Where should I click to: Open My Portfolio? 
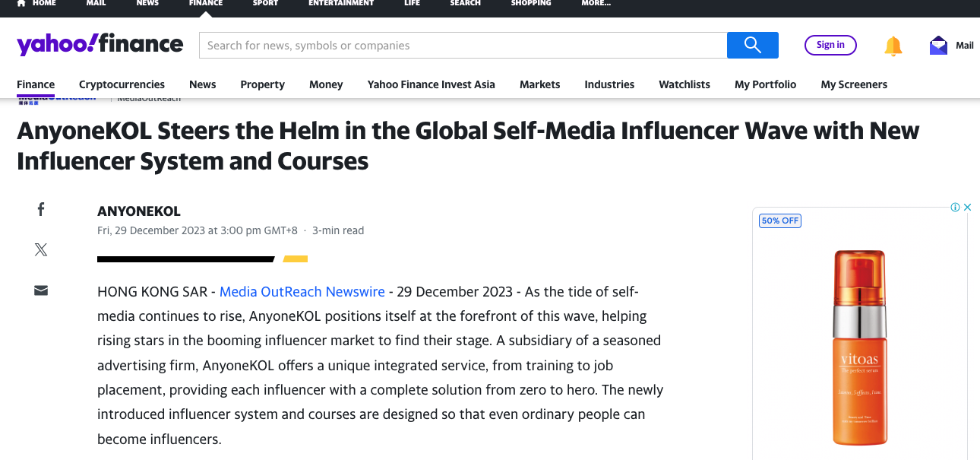tap(766, 84)
